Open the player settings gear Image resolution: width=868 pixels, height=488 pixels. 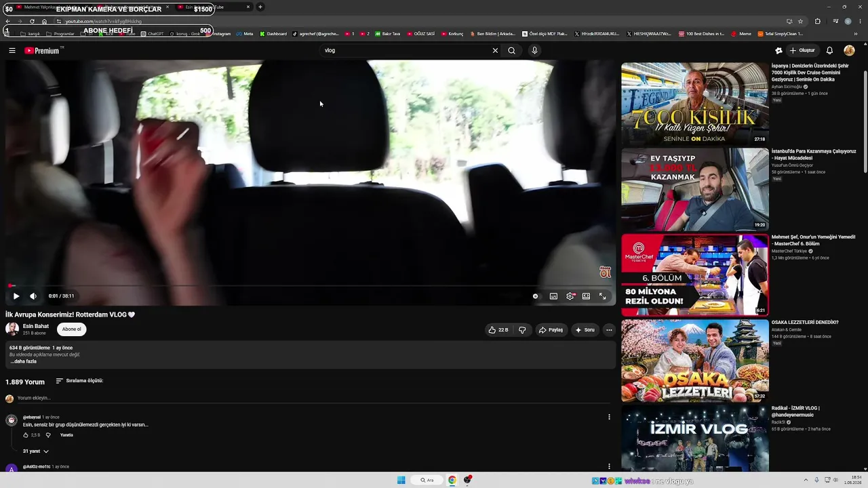click(x=570, y=296)
